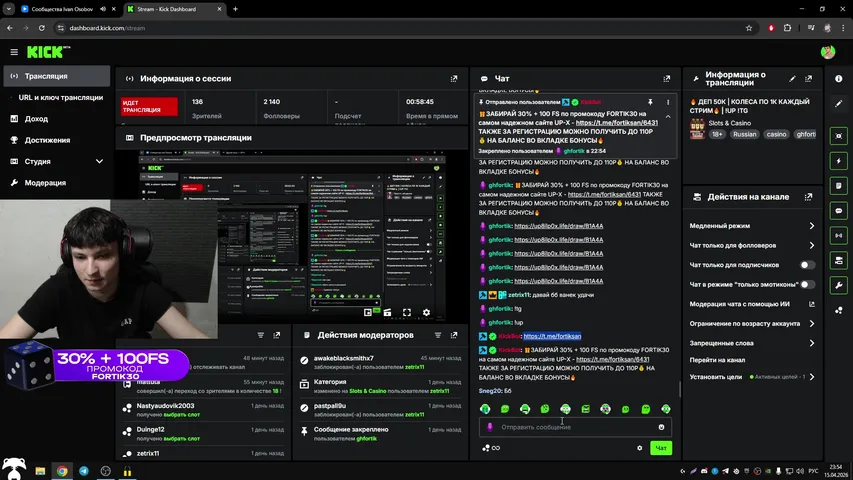Toggle the broadcast signal widget in the right sidebar

click(x=838, y=236)
